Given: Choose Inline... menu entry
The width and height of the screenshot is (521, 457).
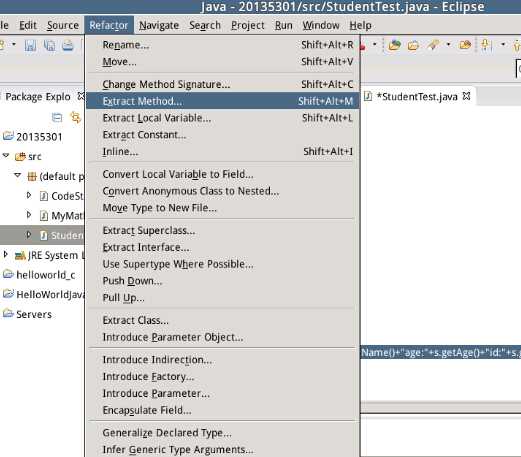Looking at the screenshot, I should tap(223, 152).
